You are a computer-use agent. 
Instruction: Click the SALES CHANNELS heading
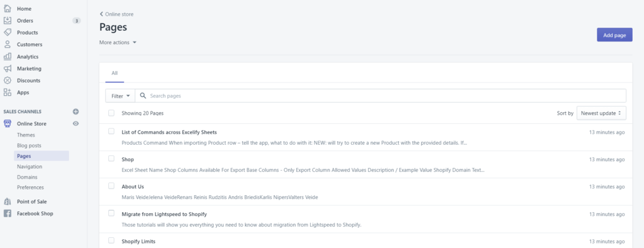click(x=23, y=111)
